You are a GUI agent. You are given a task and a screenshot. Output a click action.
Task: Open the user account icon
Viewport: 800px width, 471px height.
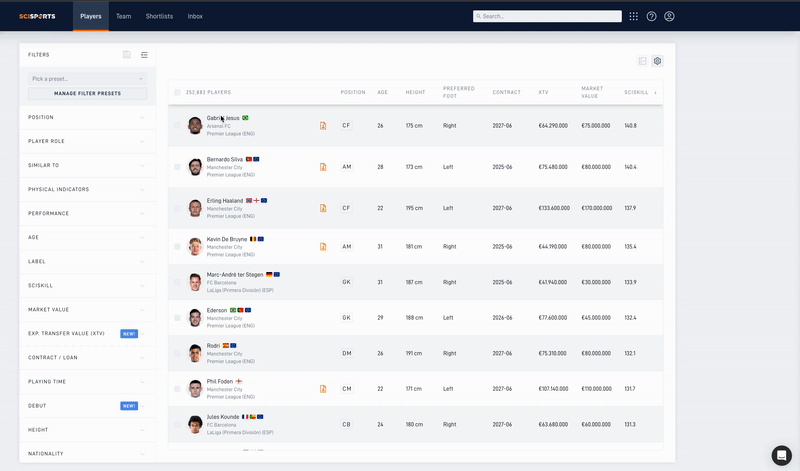coord(669,16)
